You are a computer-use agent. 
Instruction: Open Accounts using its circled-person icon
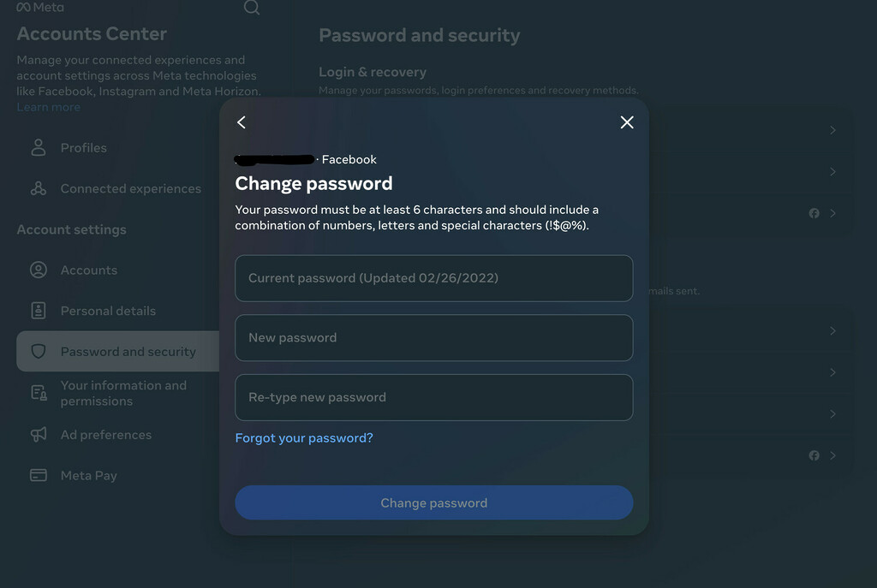38,270
